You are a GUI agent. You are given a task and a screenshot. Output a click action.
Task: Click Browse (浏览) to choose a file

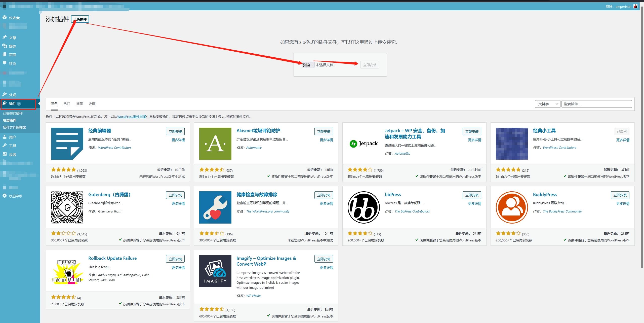pos(308,65)
